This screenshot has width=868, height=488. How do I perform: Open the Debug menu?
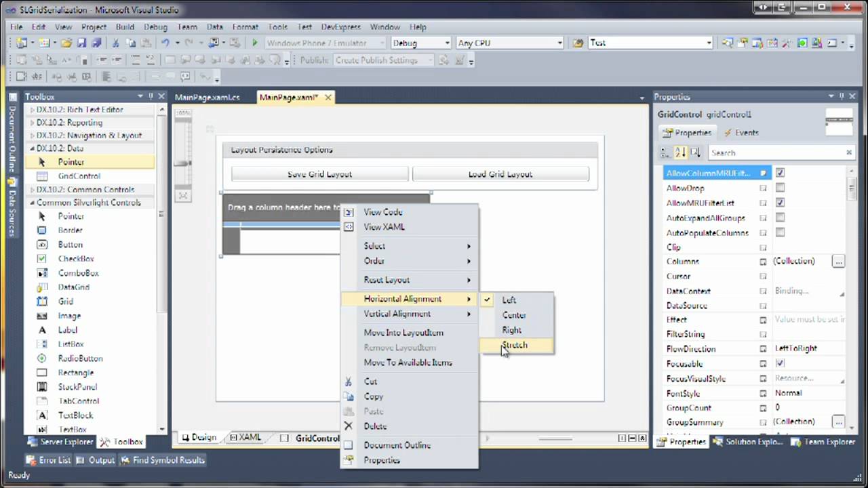155,27
